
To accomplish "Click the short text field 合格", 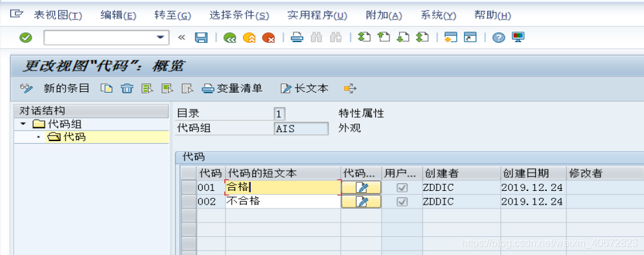I will point(283,187).
